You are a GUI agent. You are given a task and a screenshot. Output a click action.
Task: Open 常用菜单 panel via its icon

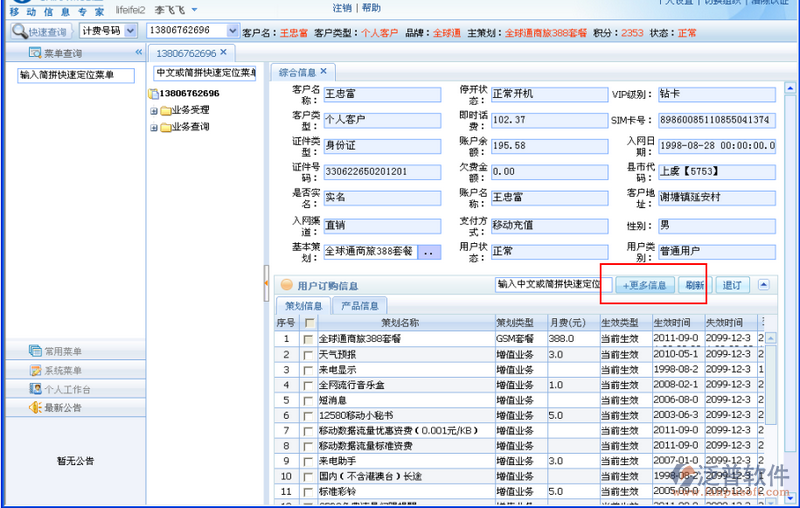click(x=35, y=352)
